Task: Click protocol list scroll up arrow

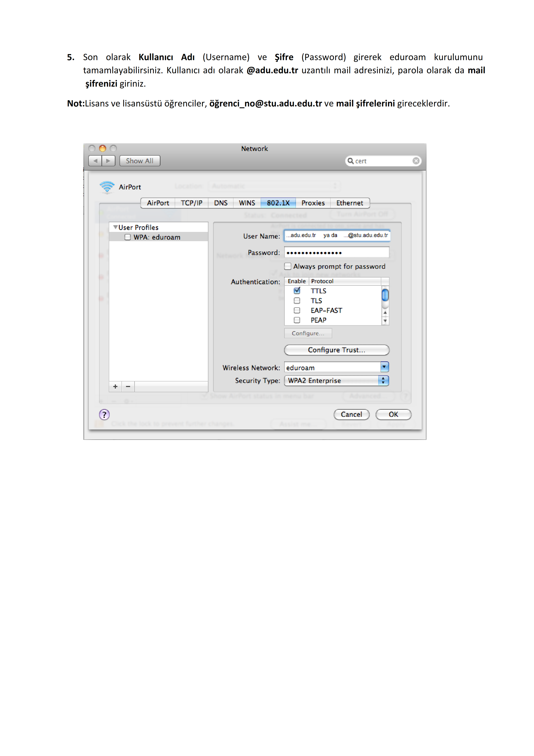Action: 385,312
